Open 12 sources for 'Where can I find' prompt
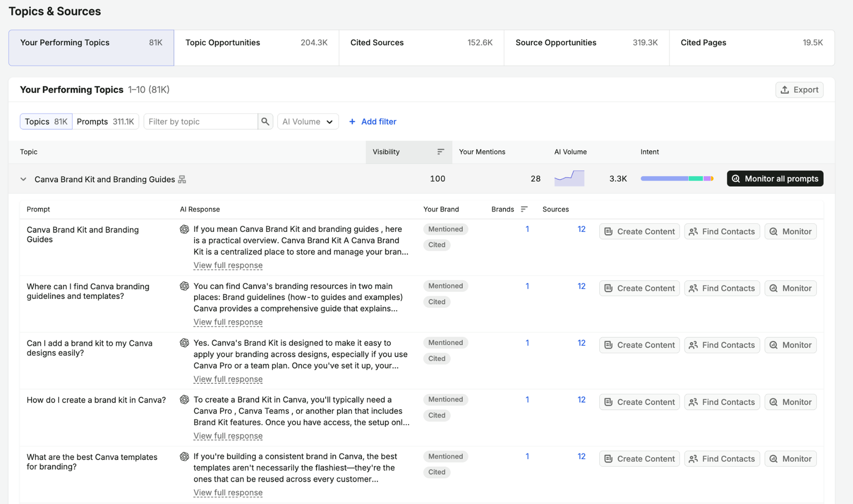853x504 pixels. (x=581, y=286)
